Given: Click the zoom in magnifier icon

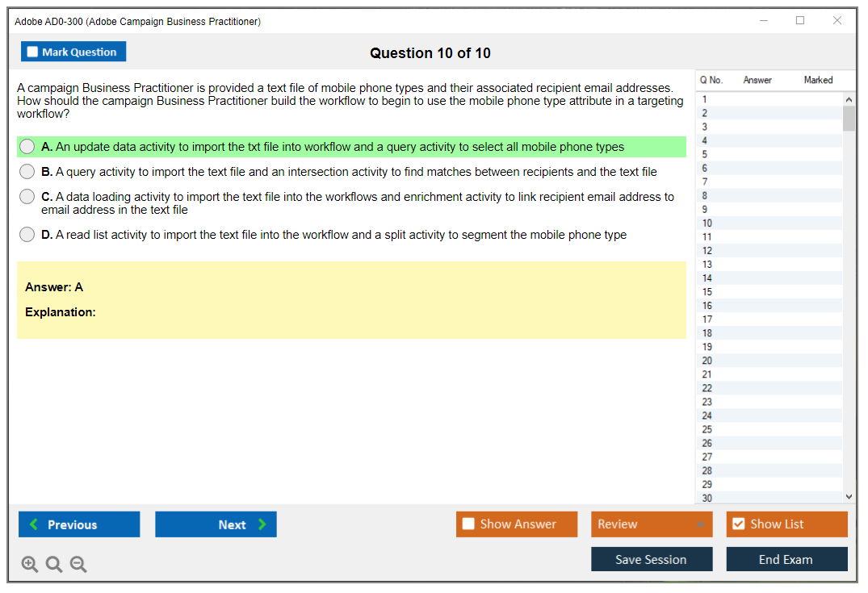Looking at the screenshot, I should coord(30,565).
